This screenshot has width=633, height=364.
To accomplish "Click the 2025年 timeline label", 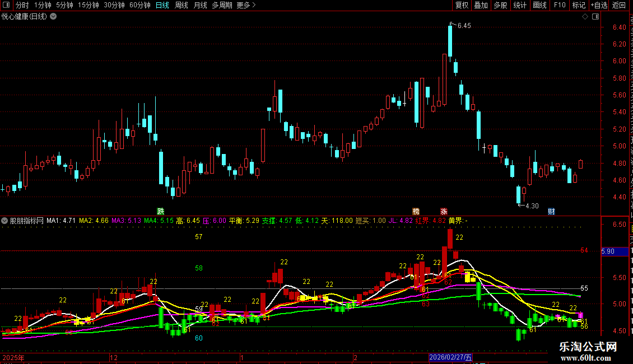I will click(13, 357).
